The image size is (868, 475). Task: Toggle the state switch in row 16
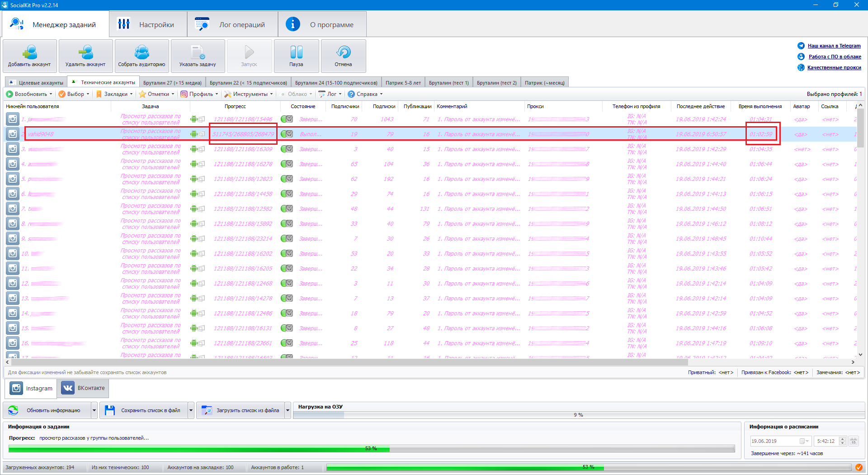[x=287, y=343]
